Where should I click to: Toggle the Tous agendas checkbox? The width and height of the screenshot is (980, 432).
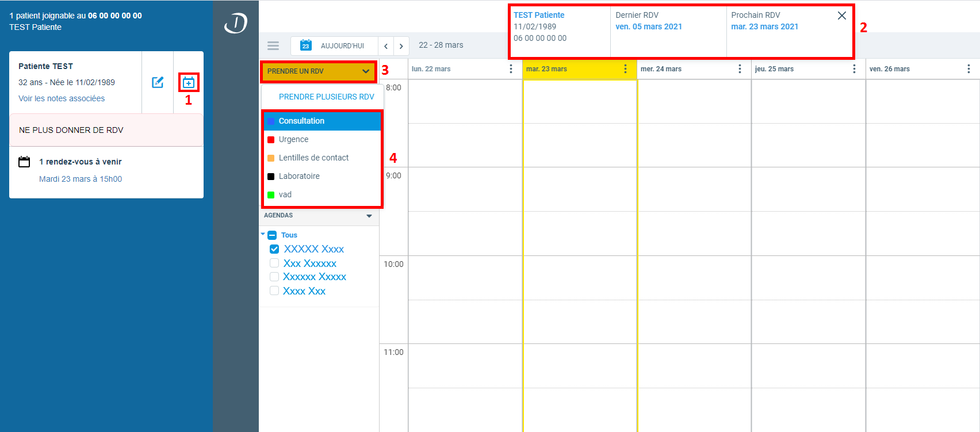273,235
